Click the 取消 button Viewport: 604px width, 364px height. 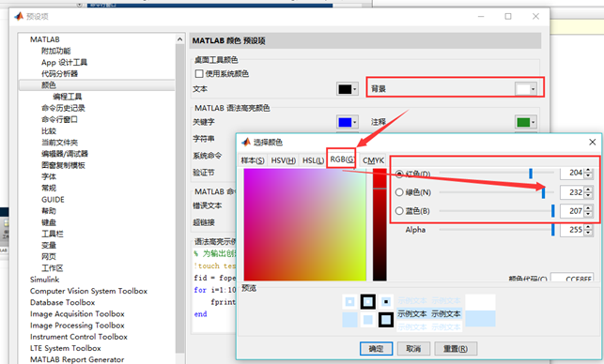pyautogui.click(x=413, y=349)
